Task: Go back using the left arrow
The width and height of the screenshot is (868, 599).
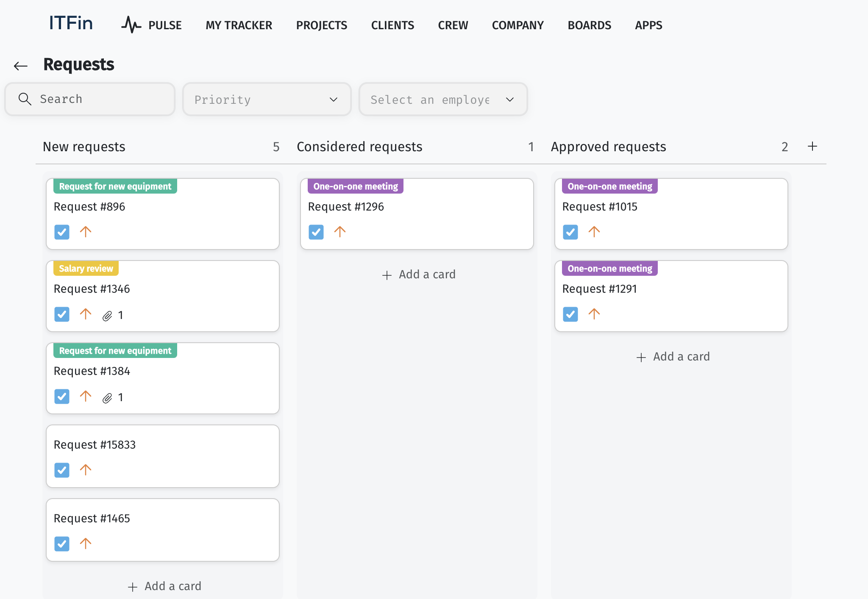Action: [21, 66]
